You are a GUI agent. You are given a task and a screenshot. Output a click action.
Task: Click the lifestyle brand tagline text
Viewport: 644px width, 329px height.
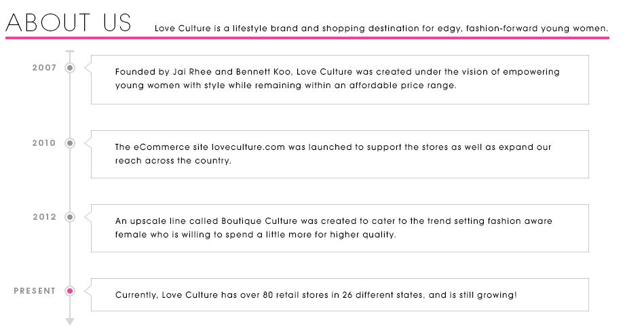381,28
